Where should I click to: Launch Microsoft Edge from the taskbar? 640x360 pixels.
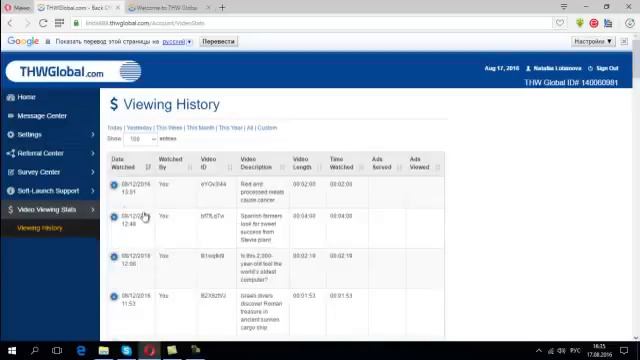click(x=81, y=351)
